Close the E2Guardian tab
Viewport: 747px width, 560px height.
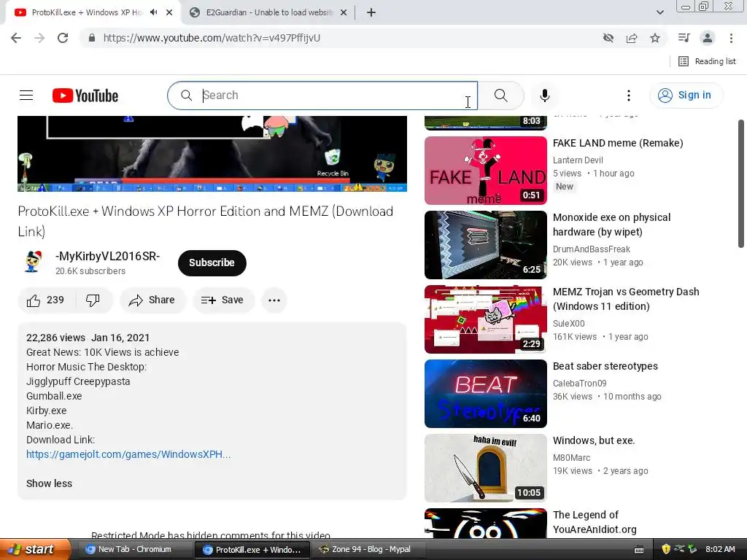pos(344,12)
